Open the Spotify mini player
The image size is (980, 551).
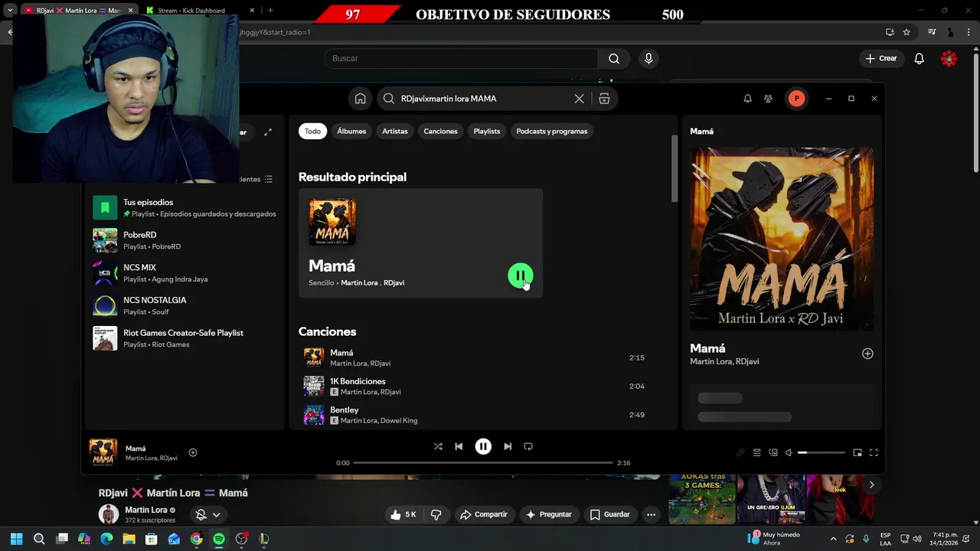click(857, 452)
